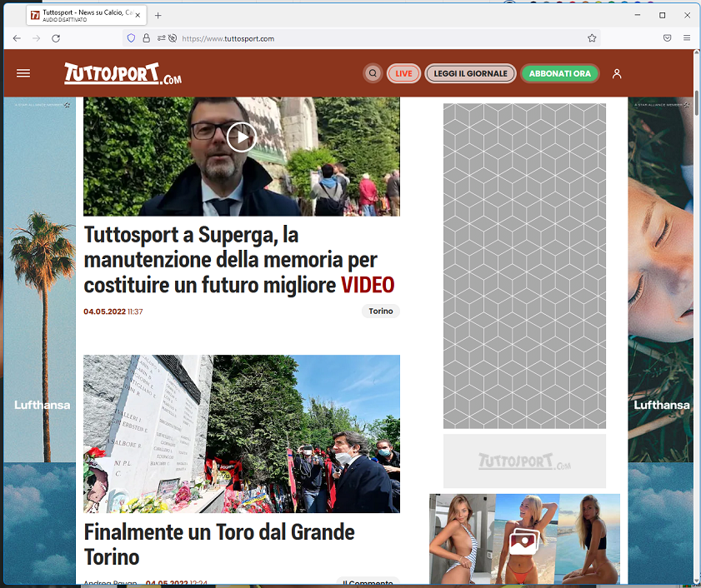Play the Superga video
This screenshot has height=588, width=701.
coord(242,137)
